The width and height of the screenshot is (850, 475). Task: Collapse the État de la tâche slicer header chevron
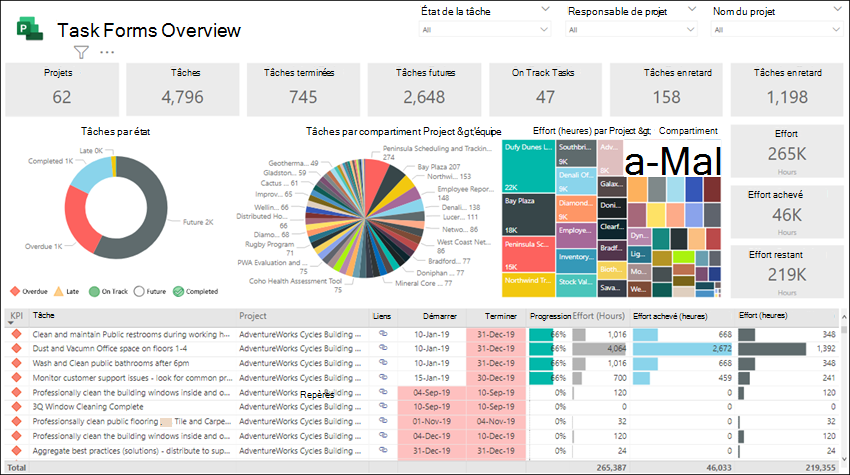coord(545,9)
